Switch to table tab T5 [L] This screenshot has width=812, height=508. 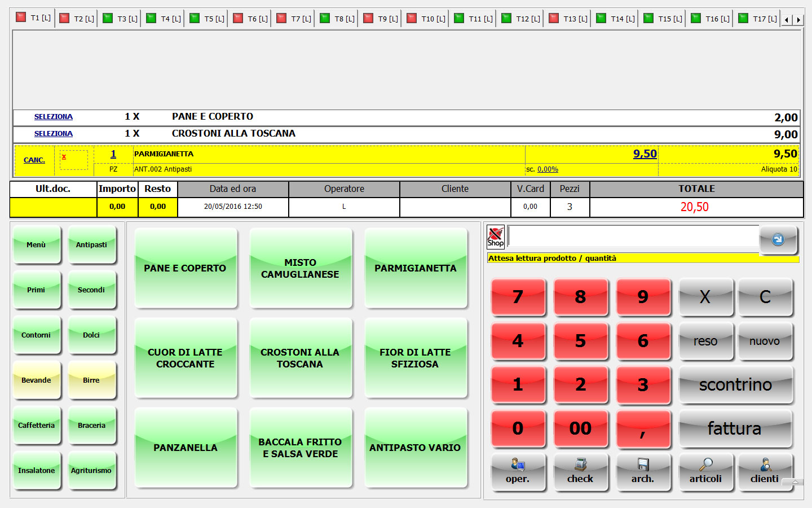tap(208, 19)
